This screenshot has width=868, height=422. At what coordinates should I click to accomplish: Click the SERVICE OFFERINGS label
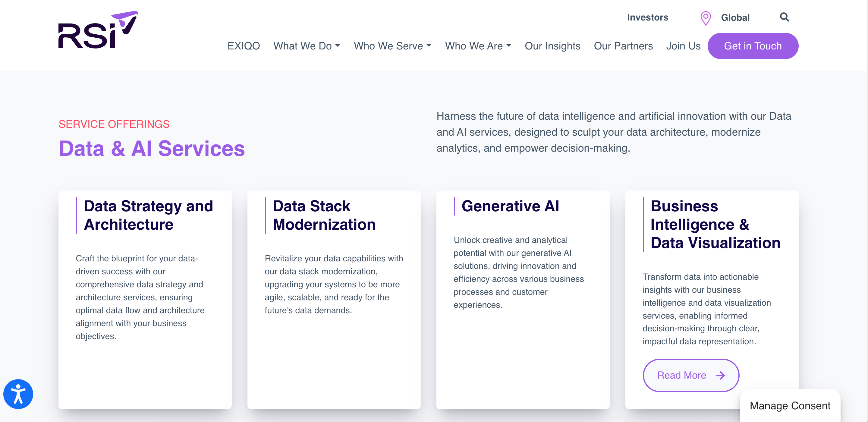click(x=114, y=124)
